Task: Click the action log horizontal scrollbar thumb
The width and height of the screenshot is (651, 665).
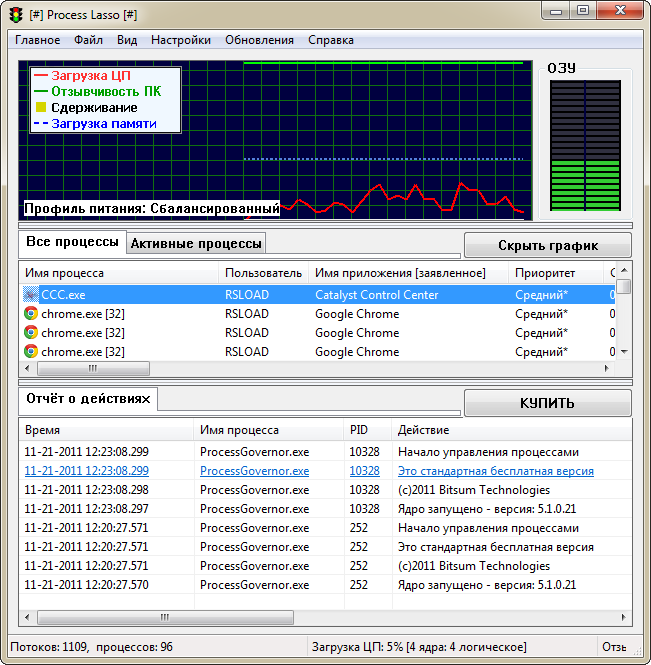Action: coord(165,617)
